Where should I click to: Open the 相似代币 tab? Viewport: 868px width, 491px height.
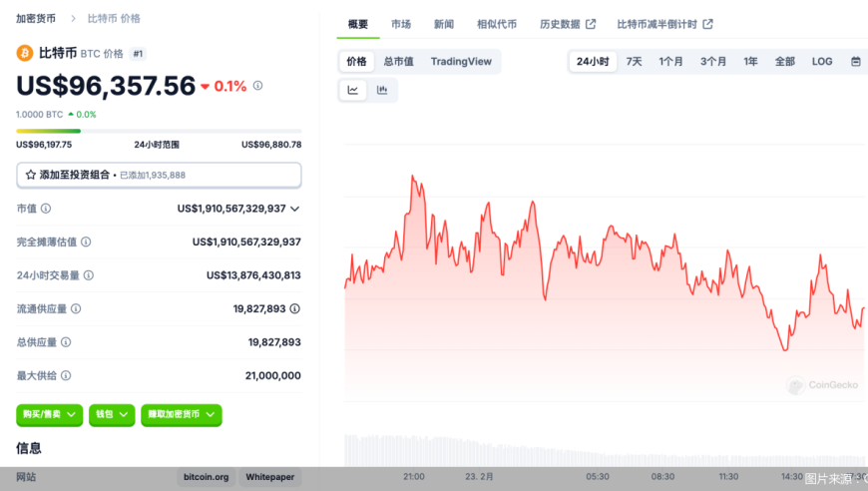[x=497, y=24]
